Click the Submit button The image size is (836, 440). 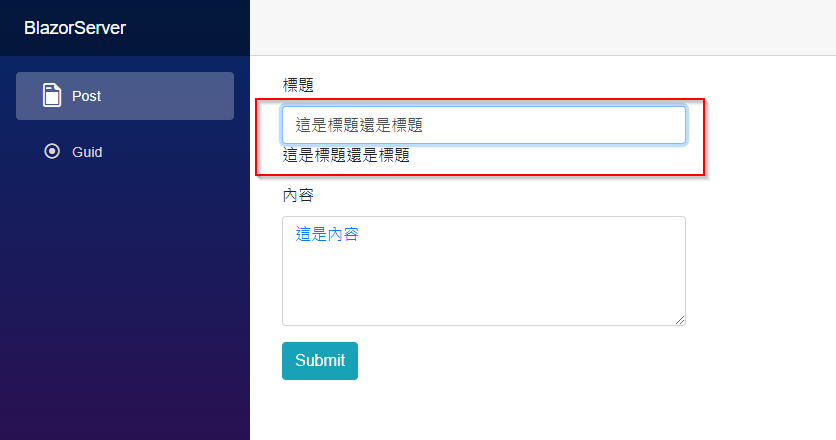(x=320, y=361)
